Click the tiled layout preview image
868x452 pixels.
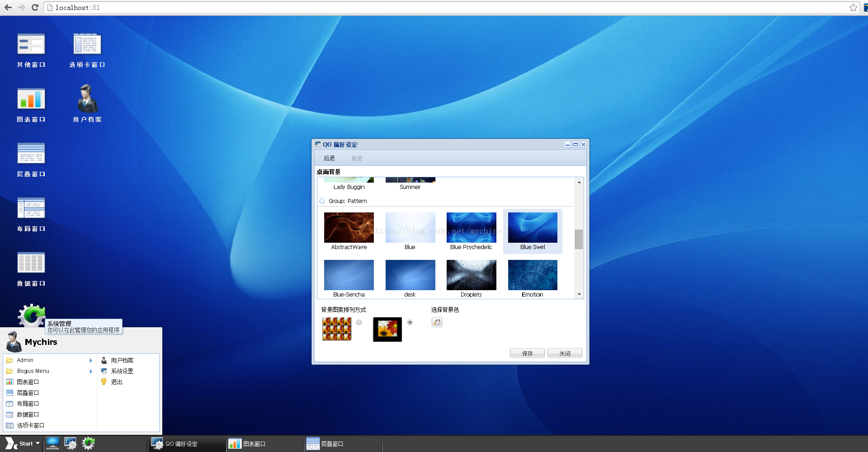pos(337,329)
